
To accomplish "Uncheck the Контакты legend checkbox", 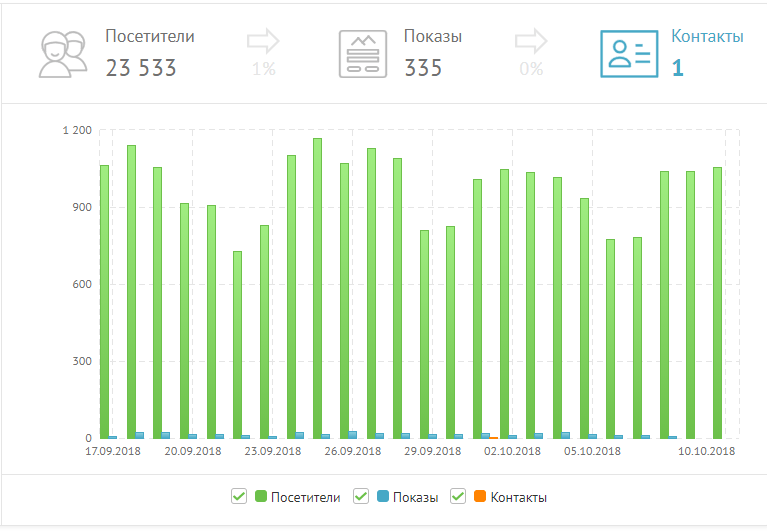I will (458, 496).
